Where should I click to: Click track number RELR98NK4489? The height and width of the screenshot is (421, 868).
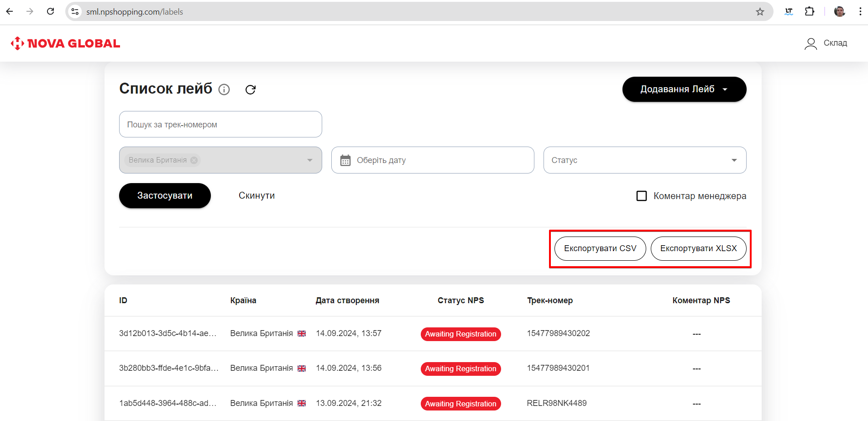(x=557, y=403)
